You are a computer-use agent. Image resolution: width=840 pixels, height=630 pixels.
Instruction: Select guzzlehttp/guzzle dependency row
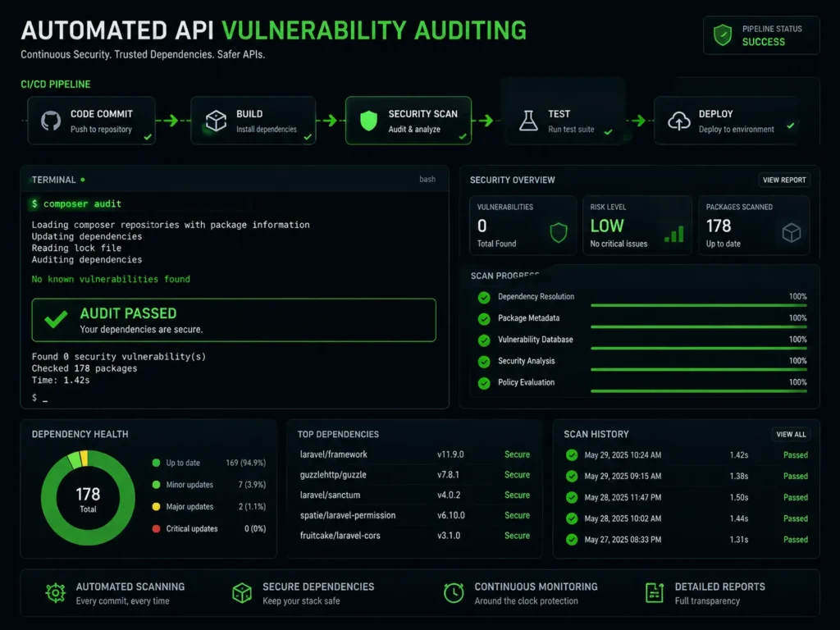click(414, 475)
